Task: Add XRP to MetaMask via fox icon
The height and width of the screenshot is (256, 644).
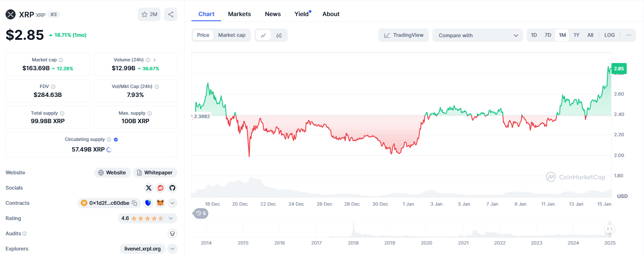Action: pos(160,203)
